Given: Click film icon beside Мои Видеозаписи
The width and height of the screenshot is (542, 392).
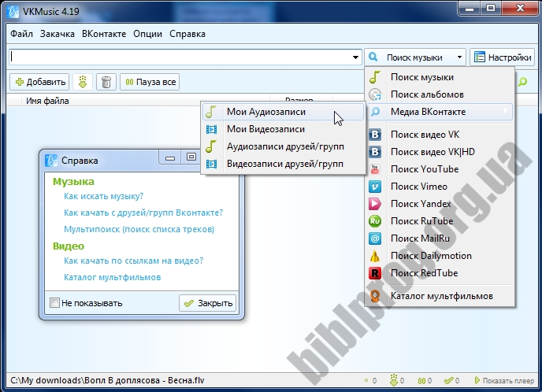Looking at the screenshot, I should pyautogui.click(x=211, y=129).
